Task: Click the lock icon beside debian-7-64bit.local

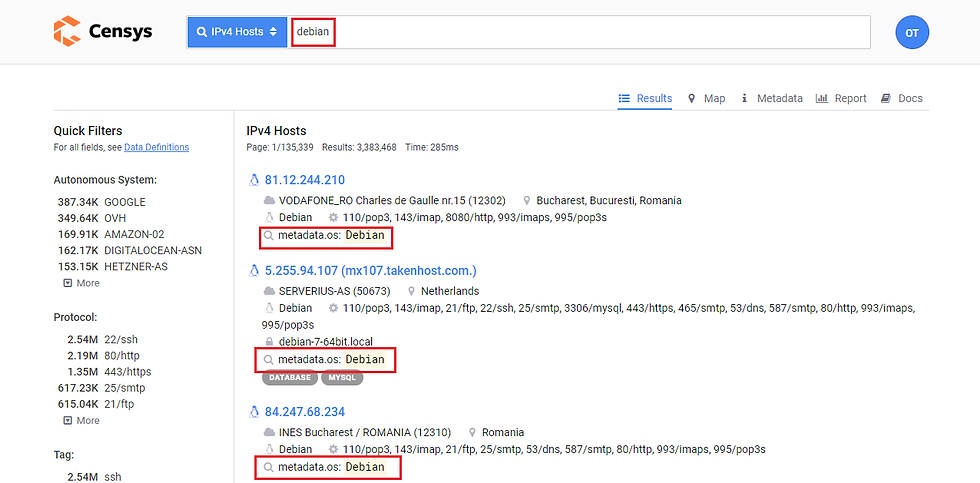Action: 269,342
